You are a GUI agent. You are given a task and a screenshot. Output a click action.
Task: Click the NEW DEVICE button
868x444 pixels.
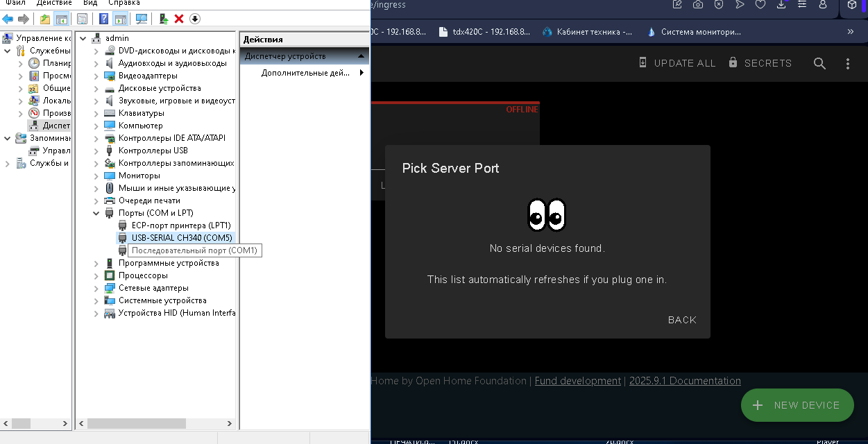pyautogui.click(x=797, y=405)
